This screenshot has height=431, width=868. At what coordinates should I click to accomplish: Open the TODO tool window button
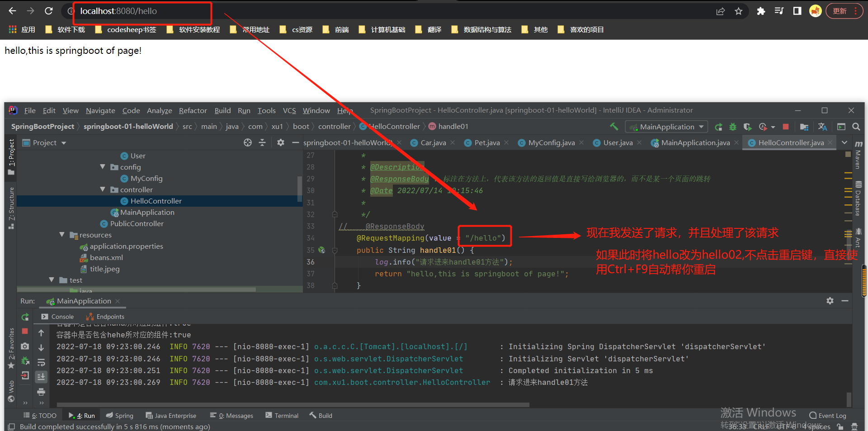tap(40, 416)
